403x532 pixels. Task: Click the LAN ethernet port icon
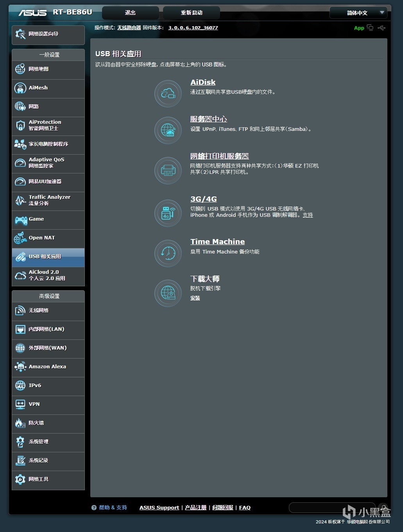pos(20,329)
